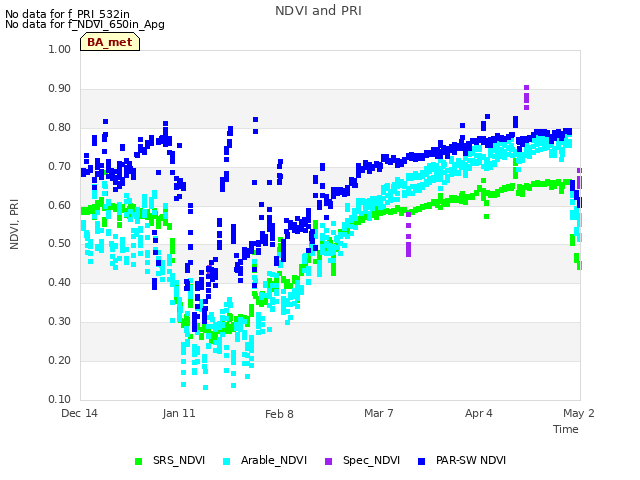This screenshot has height=480, width=640.
Task: Click the blue PAR-SW NDVI legend swatch
Action: coord(422,461)
